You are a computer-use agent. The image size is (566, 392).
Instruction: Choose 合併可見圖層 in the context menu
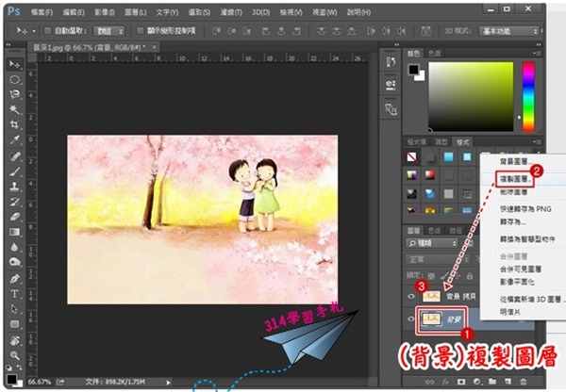click(520, 269)
